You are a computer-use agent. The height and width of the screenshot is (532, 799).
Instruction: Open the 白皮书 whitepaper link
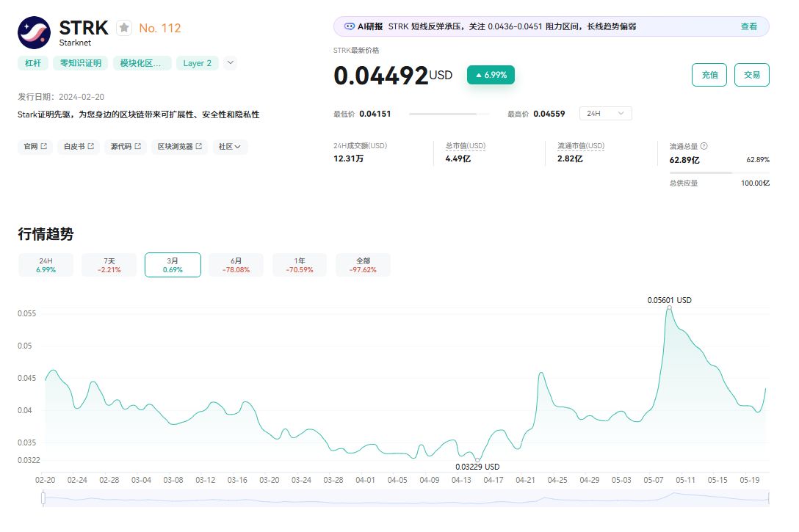(79, 147)
